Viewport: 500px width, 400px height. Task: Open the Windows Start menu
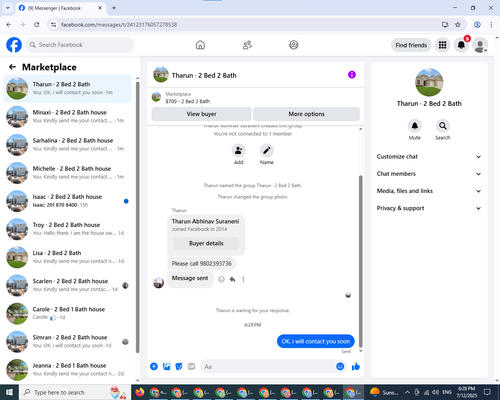tap(9, 392)
